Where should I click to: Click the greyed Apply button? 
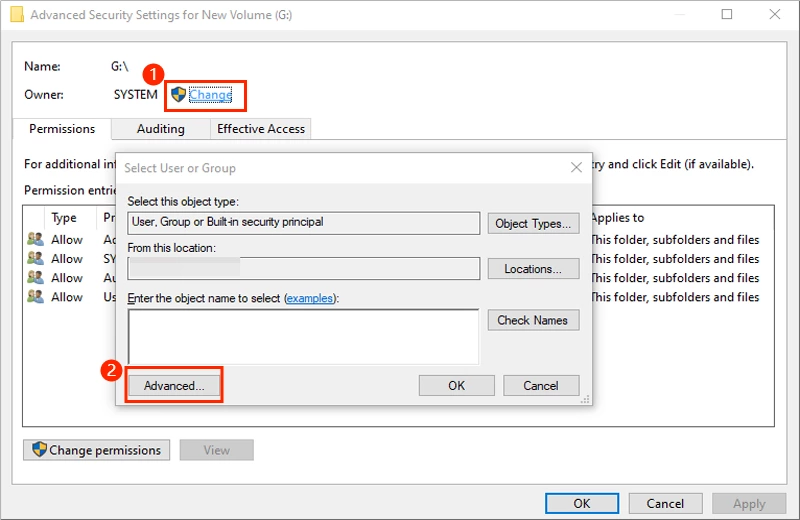click(x=749, y=504)
